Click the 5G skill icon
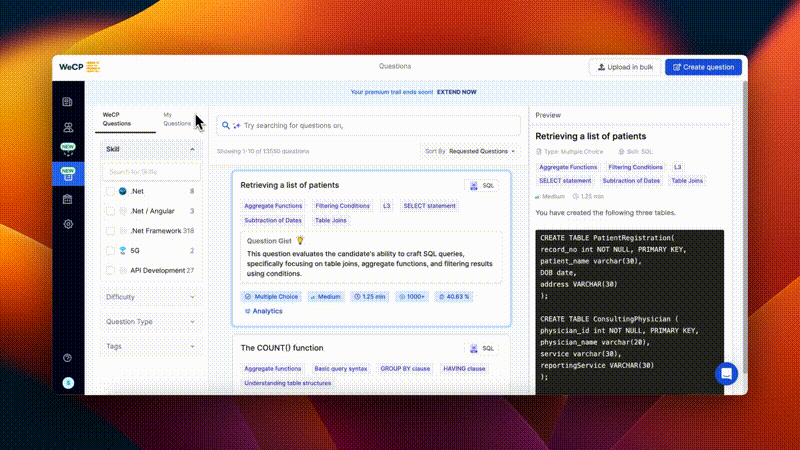 122,251
